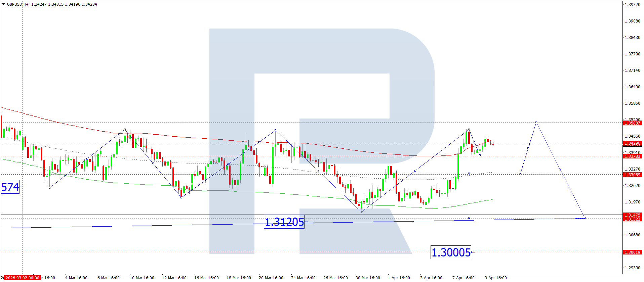
Task: Click the 1.39720 price scale label
Action: click(632, 5)
